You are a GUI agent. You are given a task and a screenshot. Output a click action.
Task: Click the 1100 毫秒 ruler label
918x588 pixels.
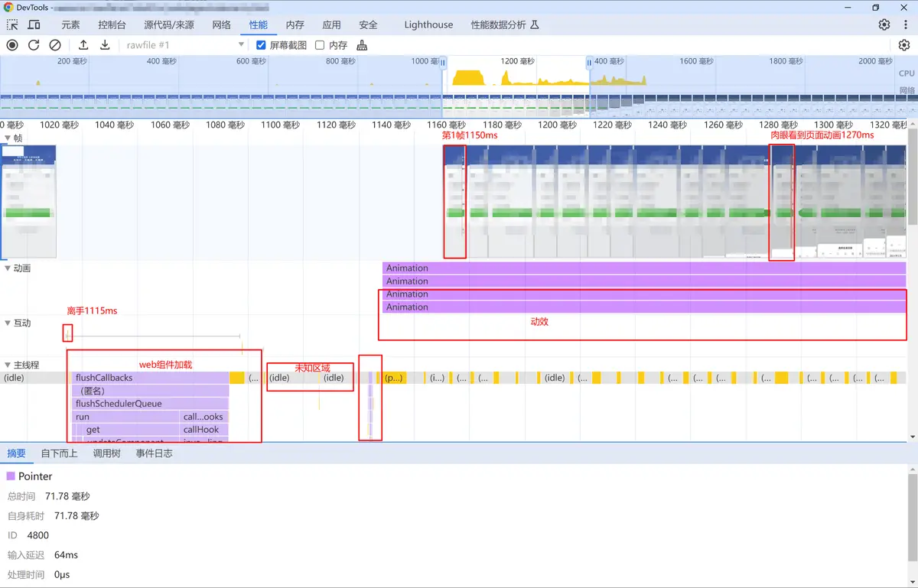click(x=282, y=125)
